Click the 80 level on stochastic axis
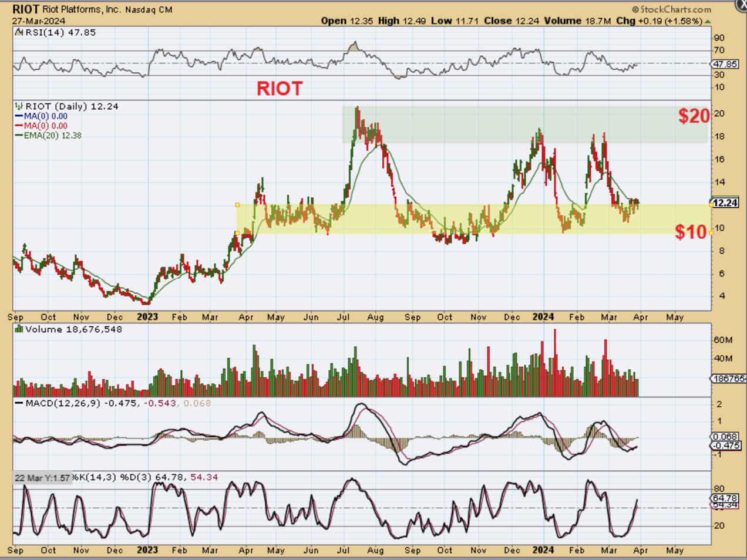Screen dimensions: 747x560 click(719, 489)
